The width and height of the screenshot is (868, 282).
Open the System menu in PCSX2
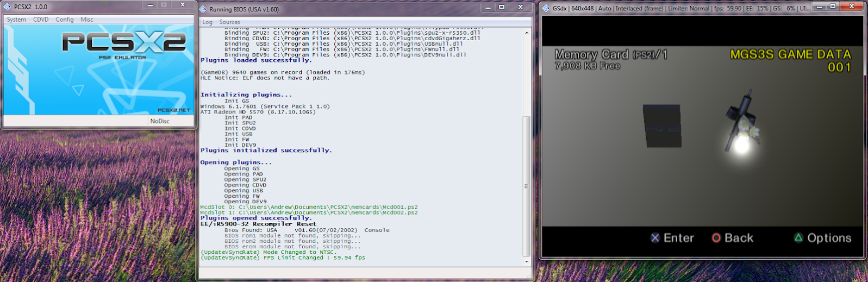16,20
